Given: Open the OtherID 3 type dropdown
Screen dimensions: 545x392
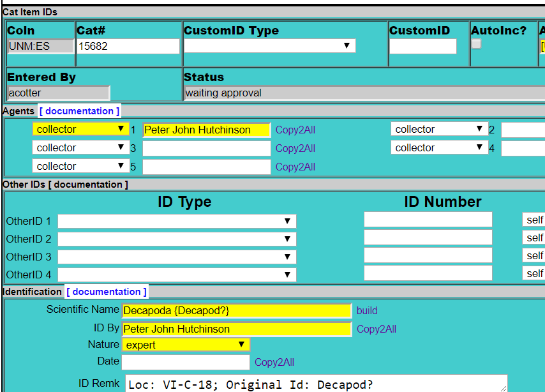Looking at the screenshot, I should click(x=177, y=257).
